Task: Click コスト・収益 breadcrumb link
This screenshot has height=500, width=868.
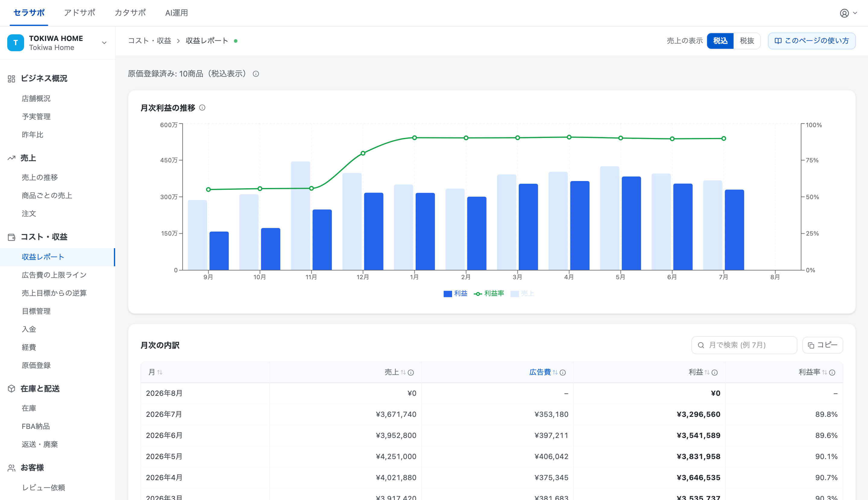Action: [x=149, y=41]
